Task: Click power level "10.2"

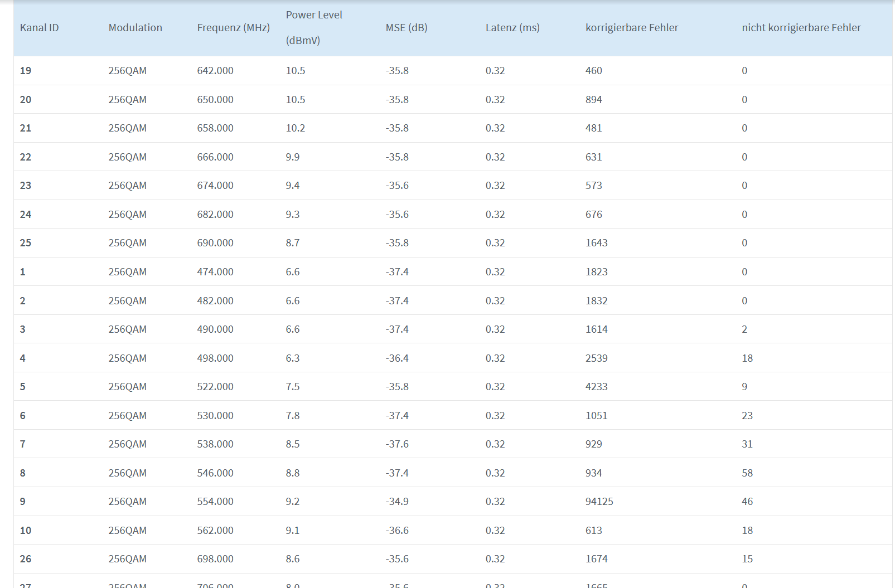Action: (296, 128)
